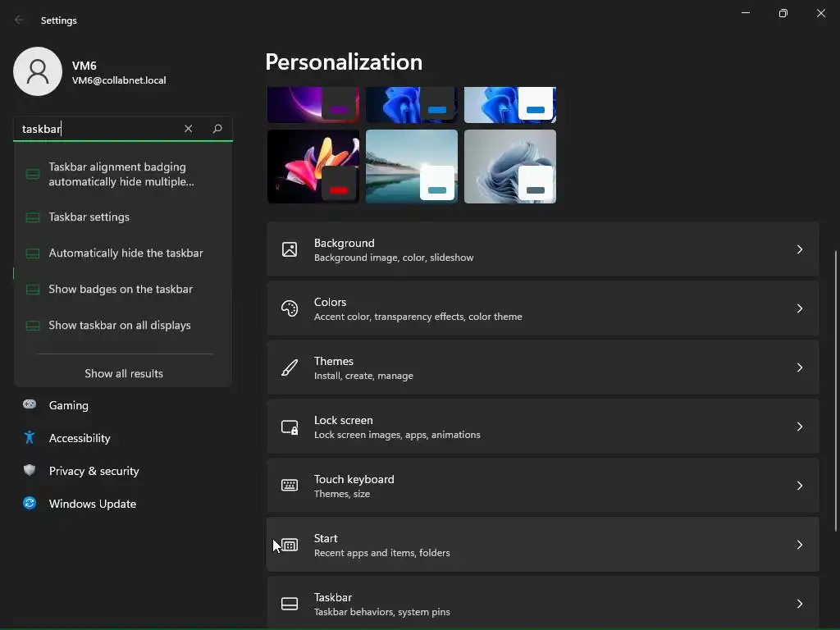Screen dimensions: 840x630
Task: Open Start recent apps and items row
Action: pyautogui.click(x=543, y=545)
